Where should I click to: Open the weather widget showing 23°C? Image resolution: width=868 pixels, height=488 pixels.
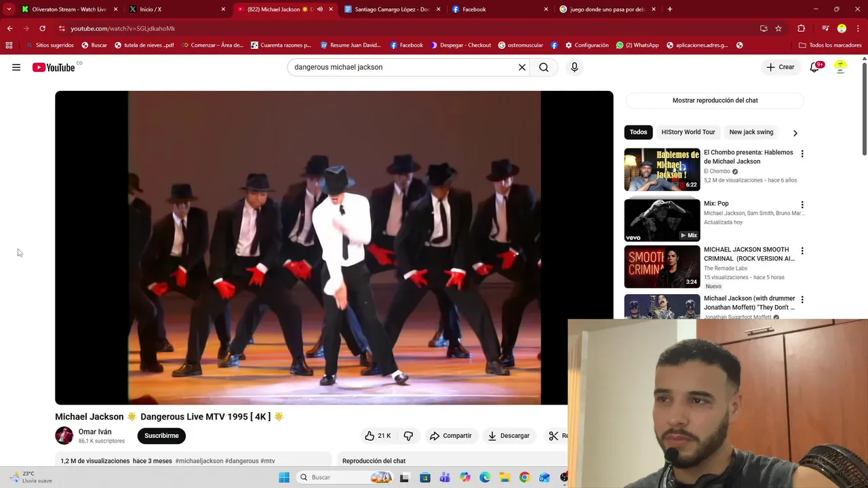pos(31,477)
